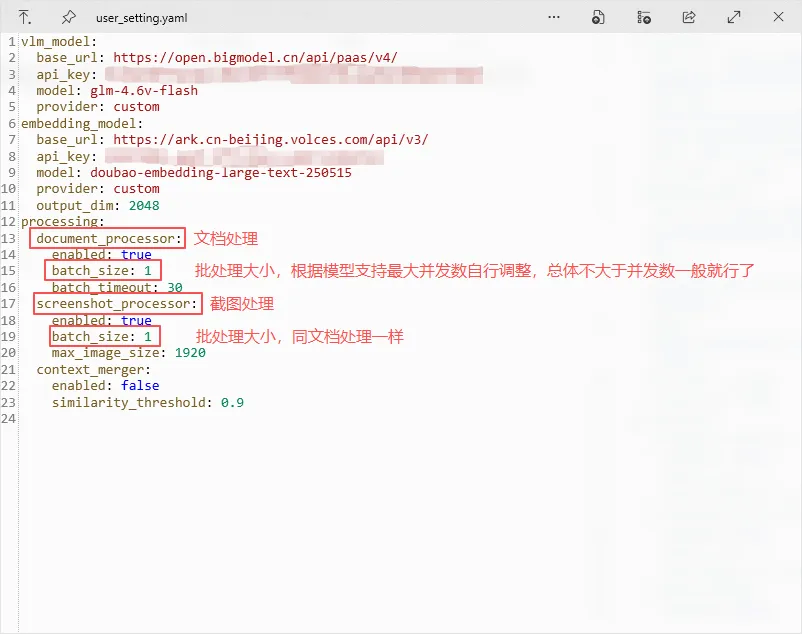
Task: Close the user_setting.yaml preview
Action: pos(777,17)
